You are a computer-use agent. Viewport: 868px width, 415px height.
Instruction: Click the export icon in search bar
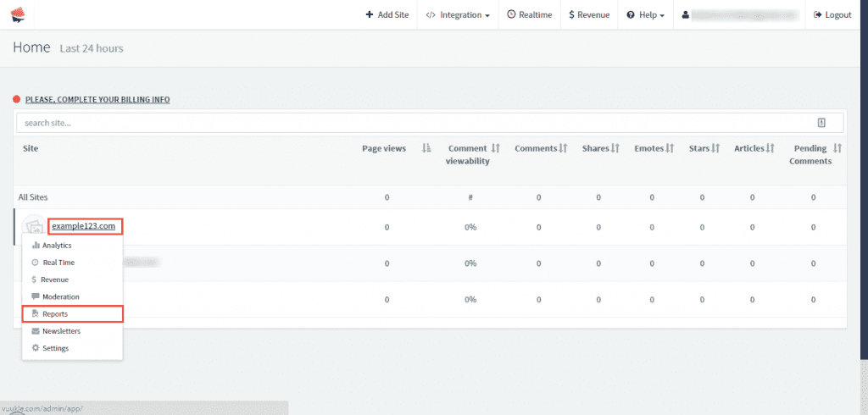[x=821, y=123]
